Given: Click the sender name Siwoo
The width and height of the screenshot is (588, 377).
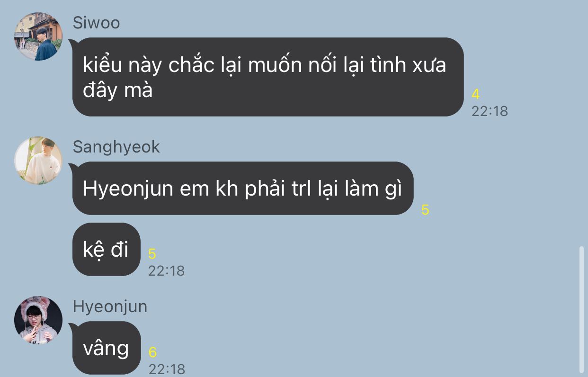Looking at the screenshot, I should 97,23.
